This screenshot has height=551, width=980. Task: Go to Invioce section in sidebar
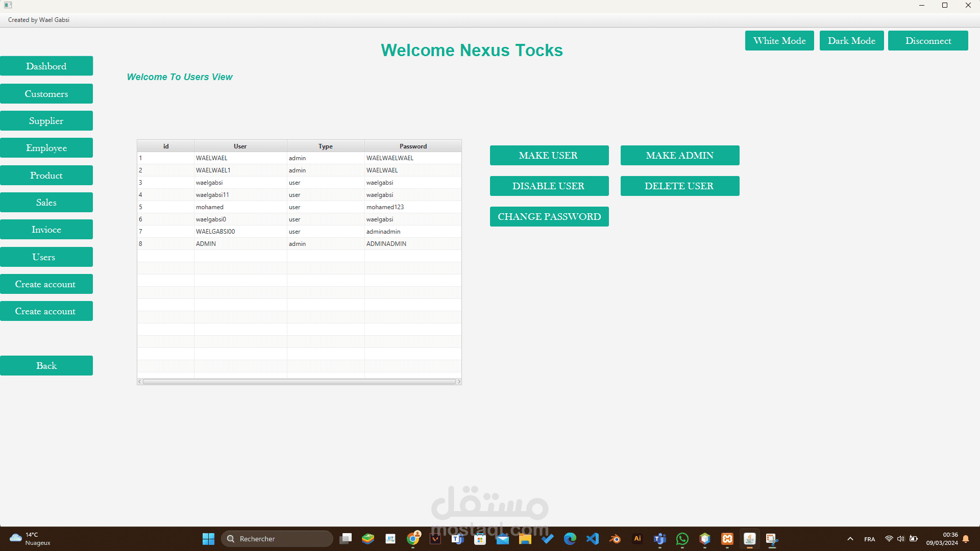[x=46, y=230]
